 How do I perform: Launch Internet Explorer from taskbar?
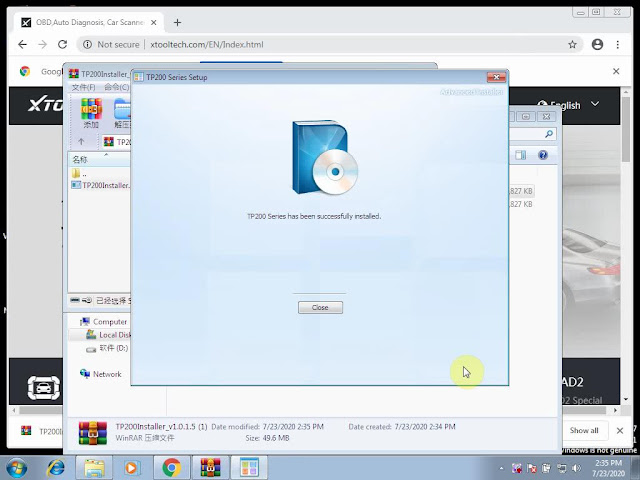(x=56, y=468)
